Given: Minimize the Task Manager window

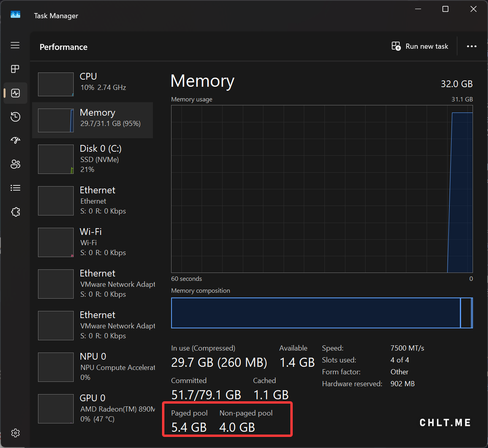Looking at the screenshot, I should click(x=418, y=9).
